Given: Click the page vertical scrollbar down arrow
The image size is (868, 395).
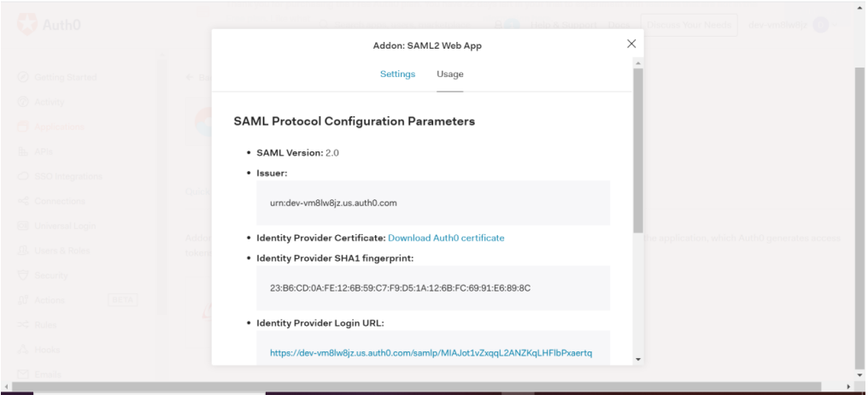Looking at the screenshot, I should click(x=861, y=375).
